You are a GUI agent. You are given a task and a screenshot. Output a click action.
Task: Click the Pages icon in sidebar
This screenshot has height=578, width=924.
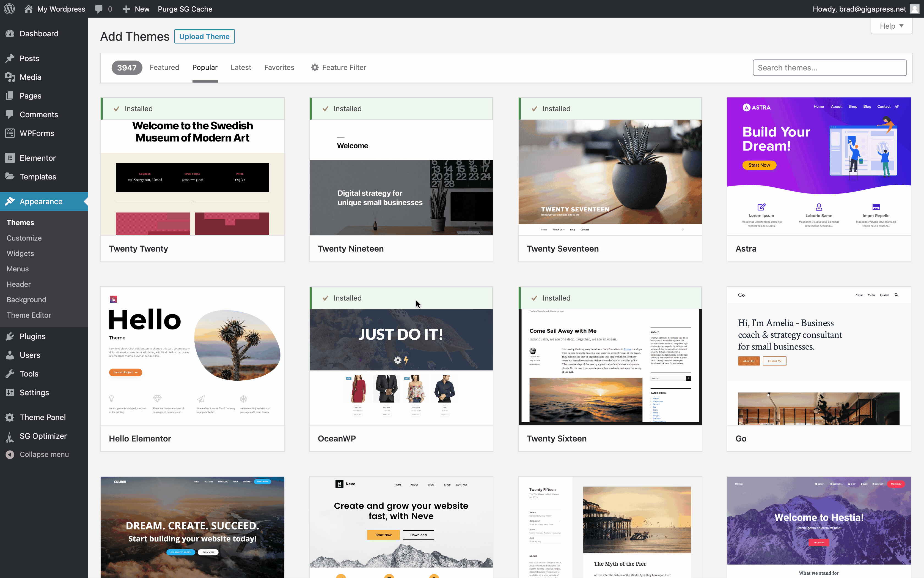(10, 96)
